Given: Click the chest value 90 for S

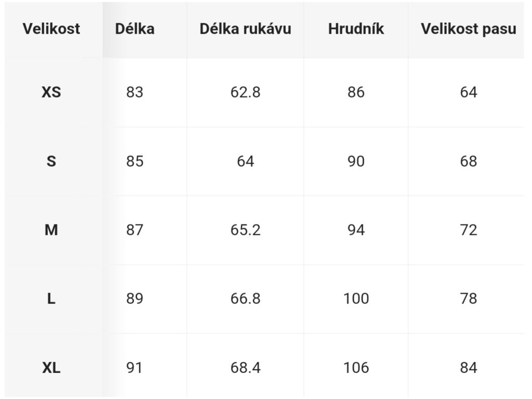Looking at the screenshot, I should click(356, 161).
